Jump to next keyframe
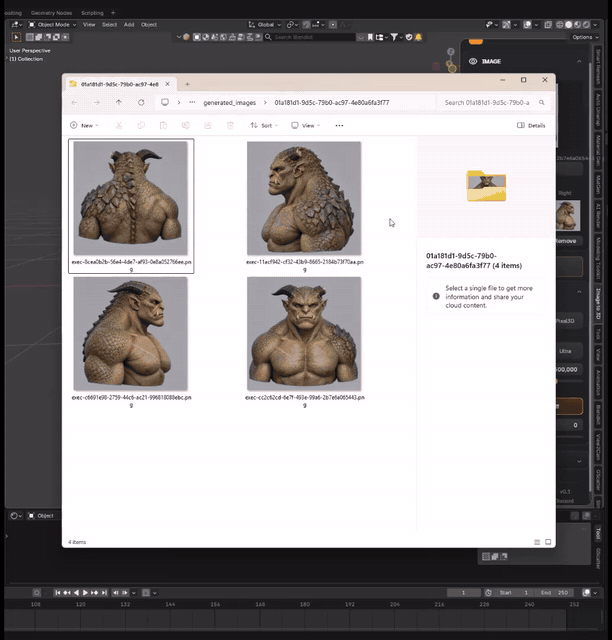 point(94,593)
